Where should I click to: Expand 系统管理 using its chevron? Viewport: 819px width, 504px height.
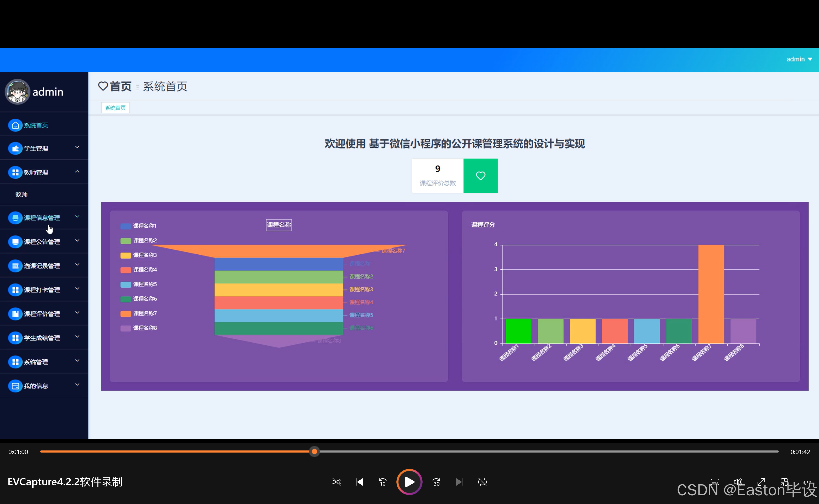[77, 361]
